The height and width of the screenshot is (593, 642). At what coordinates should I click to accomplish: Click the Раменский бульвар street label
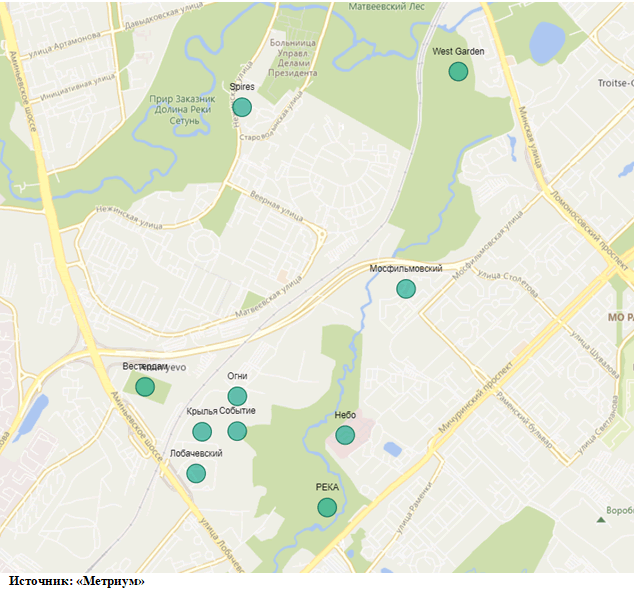coord(524,420)
